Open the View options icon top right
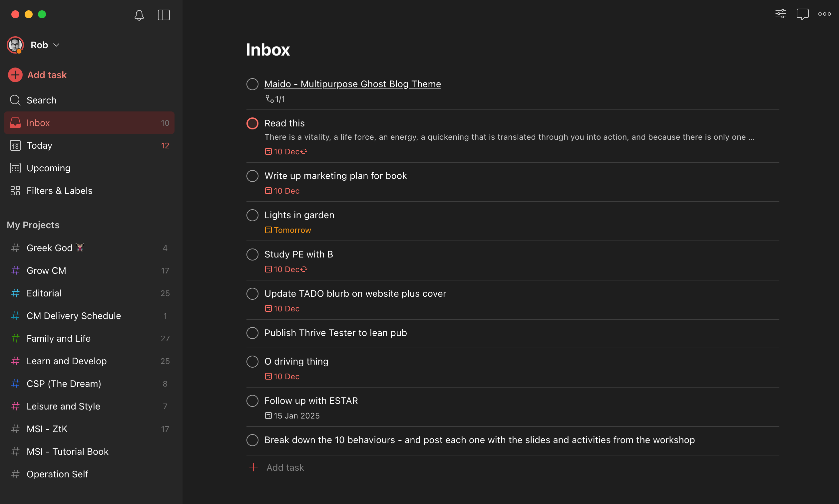Screen dimensions: 839x504 (780, 14)
